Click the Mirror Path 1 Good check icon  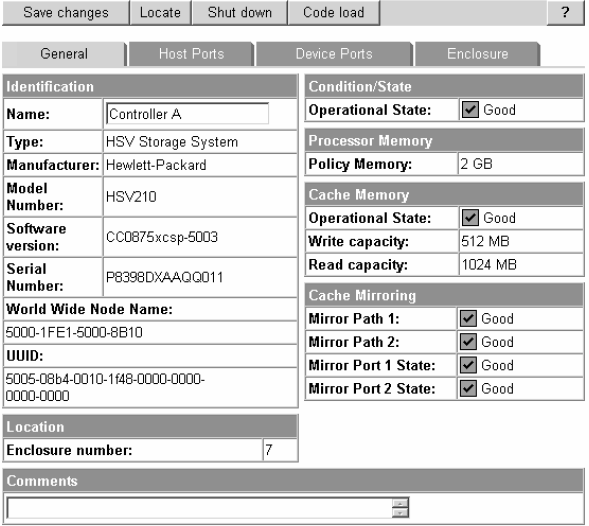(x=468, y=319)
